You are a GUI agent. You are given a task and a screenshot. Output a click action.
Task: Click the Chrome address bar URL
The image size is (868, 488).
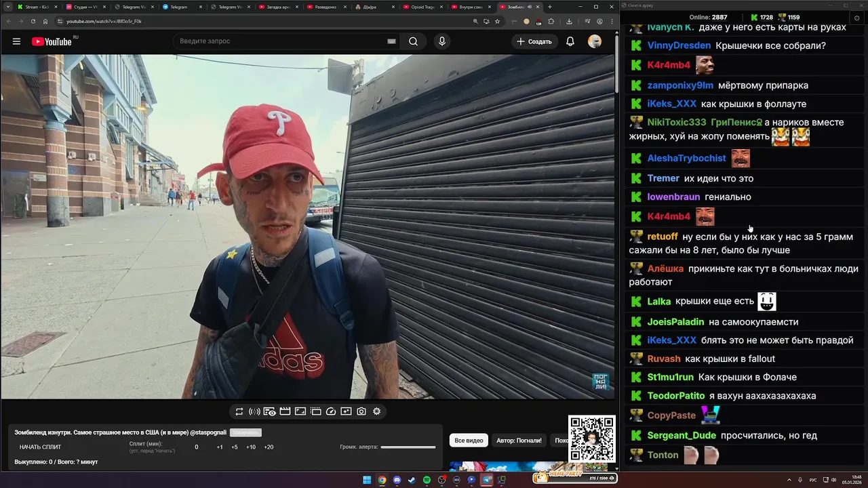[x=104, y=21]
